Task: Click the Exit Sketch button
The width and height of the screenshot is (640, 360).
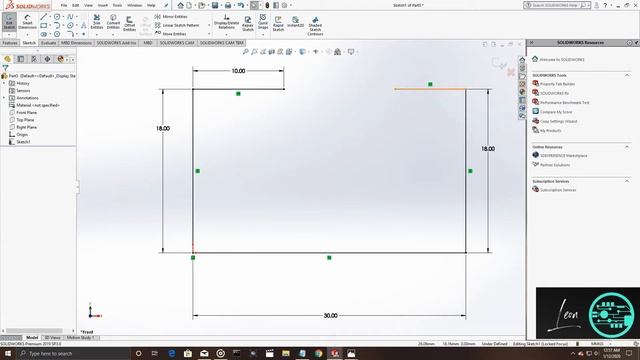Action: tap(9, 21)
